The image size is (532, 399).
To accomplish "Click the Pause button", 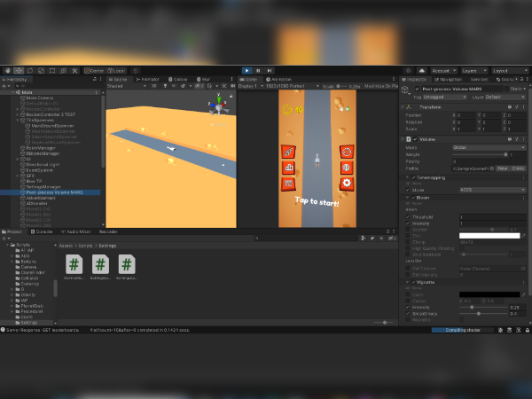I will click(258, 71).
